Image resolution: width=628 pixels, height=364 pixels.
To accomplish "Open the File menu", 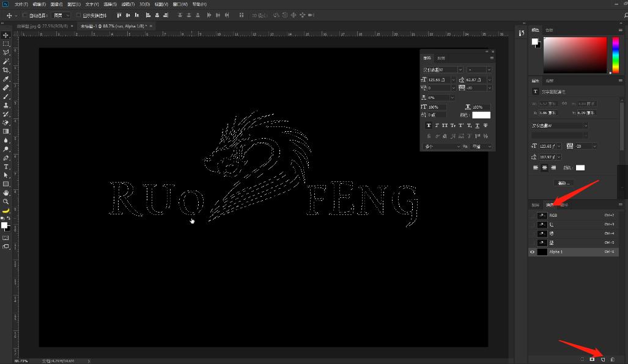I will [21, 4].
